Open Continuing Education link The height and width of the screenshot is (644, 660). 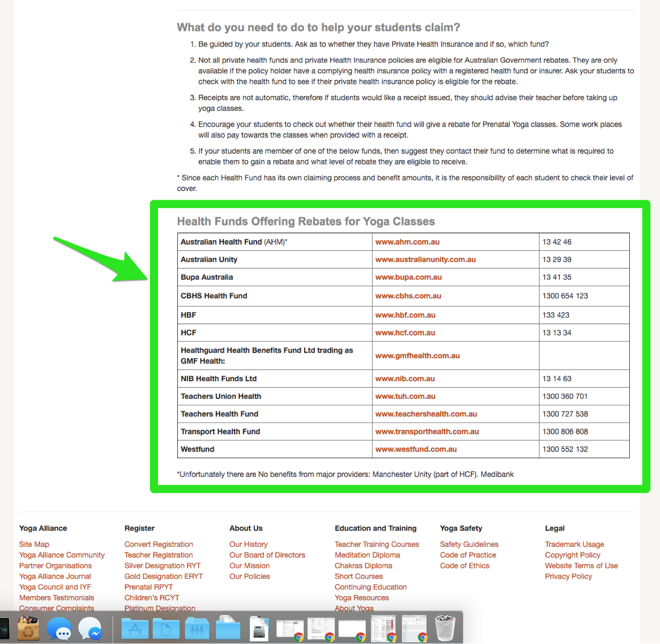coord(370,587)
